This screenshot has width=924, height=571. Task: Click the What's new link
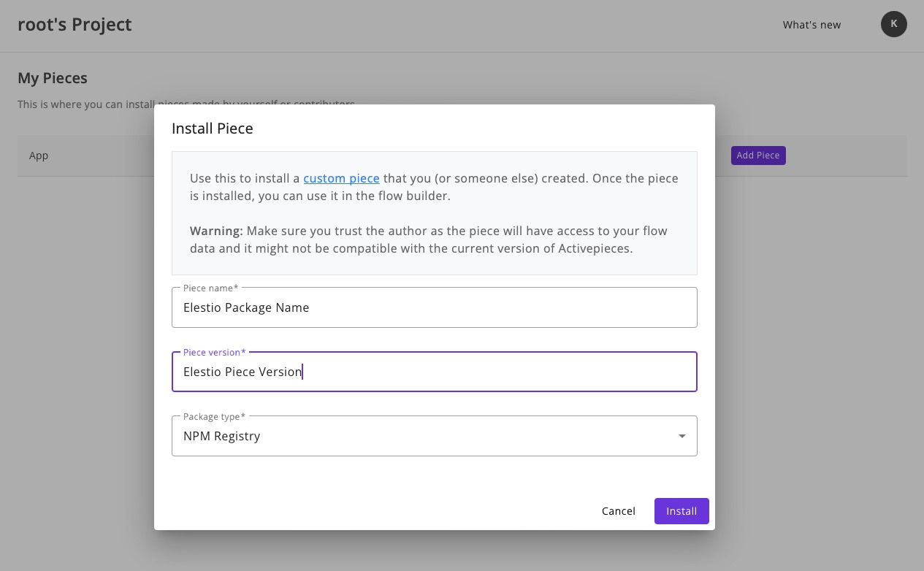coord(812,25)
